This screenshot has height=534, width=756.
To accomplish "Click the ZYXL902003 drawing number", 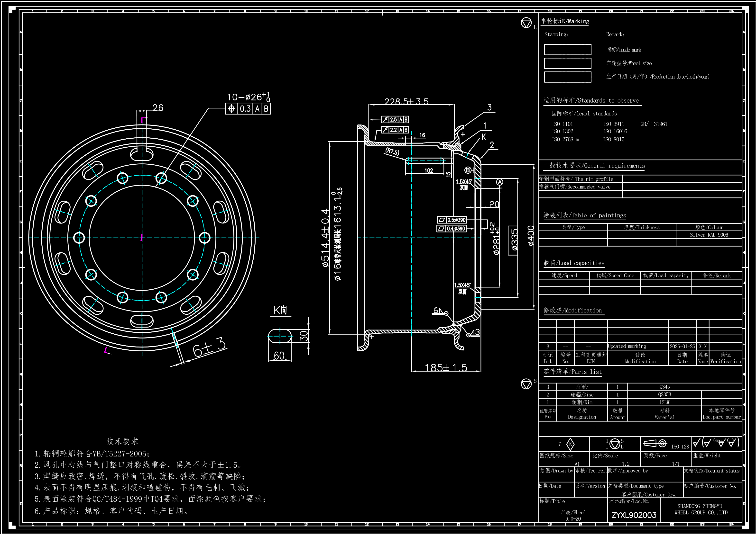I will [x=634, y=515].
